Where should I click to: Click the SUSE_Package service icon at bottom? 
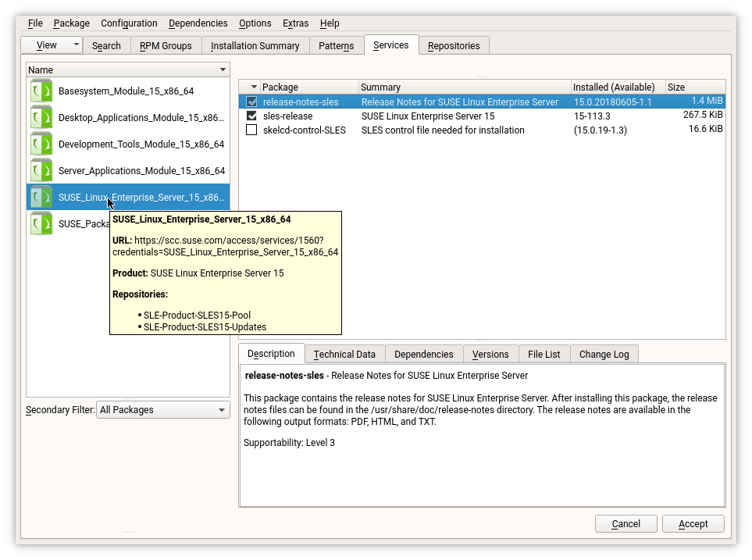(41, 224)
